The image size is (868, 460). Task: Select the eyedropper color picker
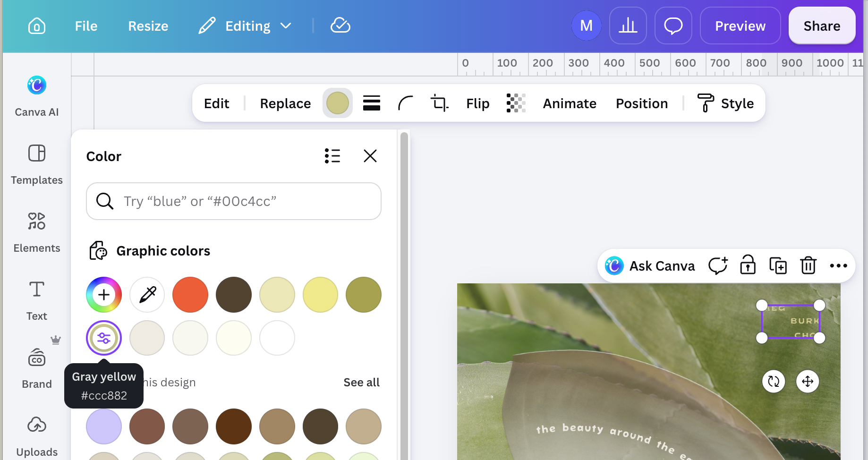pyautogui.click(x=147, y=295)
